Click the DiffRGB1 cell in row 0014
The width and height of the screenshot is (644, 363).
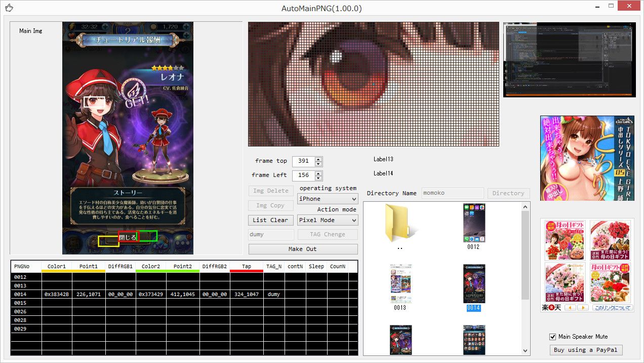click(120, 295)
